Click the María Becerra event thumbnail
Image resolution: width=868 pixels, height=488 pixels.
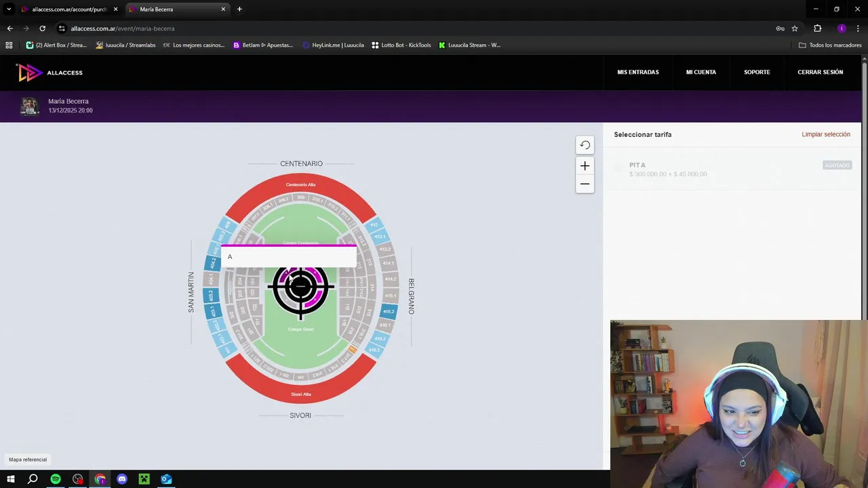pyautogui.click(x=29, y=106)
